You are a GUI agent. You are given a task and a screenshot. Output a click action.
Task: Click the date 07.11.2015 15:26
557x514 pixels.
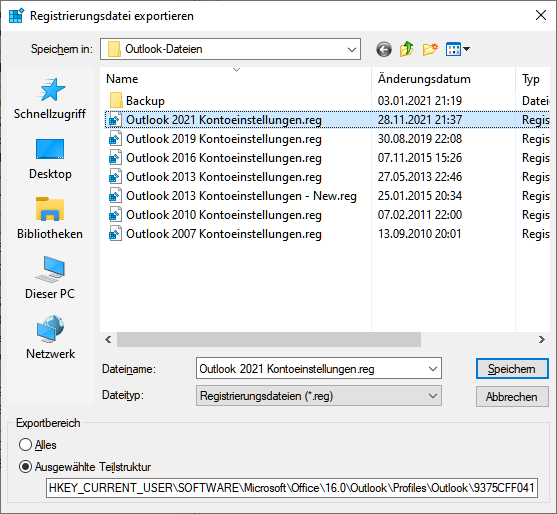coord(420,158)
